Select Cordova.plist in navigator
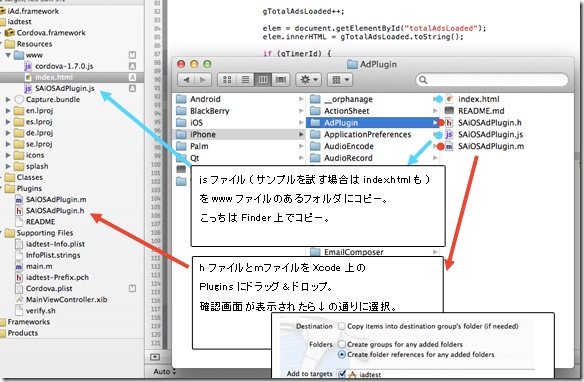This screenshot has height=382, width=584. 49,289
